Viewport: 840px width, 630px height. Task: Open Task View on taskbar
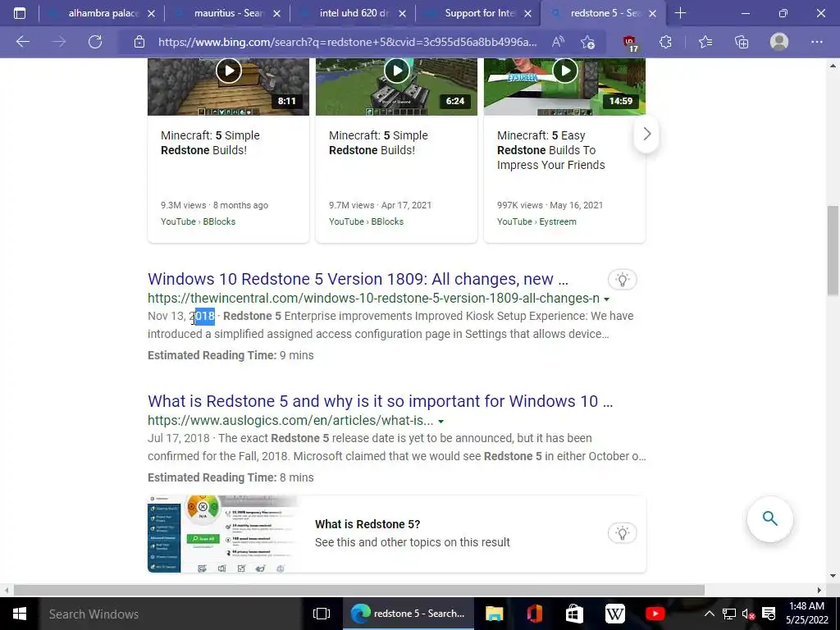click(x=322, y=614)
